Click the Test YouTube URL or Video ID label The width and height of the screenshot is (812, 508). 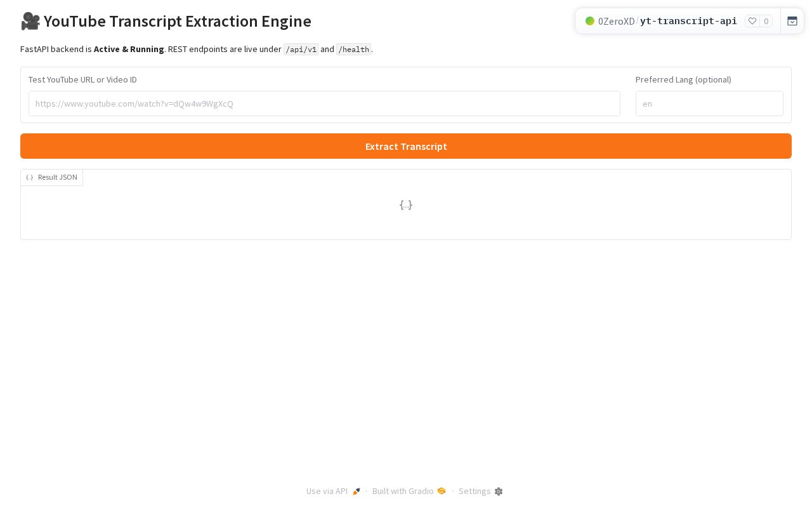(82, 79)
